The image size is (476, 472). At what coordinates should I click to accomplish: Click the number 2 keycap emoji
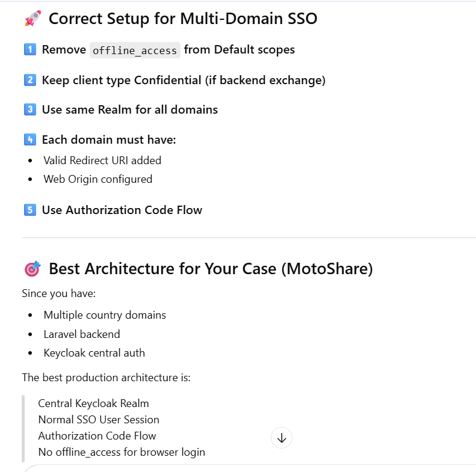pyautogui.click(x=29, y=80)
